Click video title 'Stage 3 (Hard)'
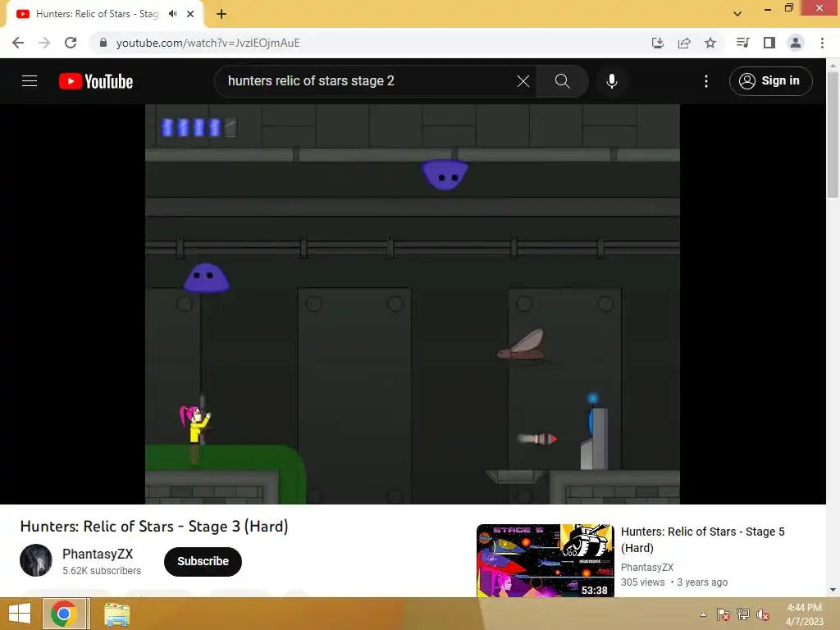 [x=154, y=526]
